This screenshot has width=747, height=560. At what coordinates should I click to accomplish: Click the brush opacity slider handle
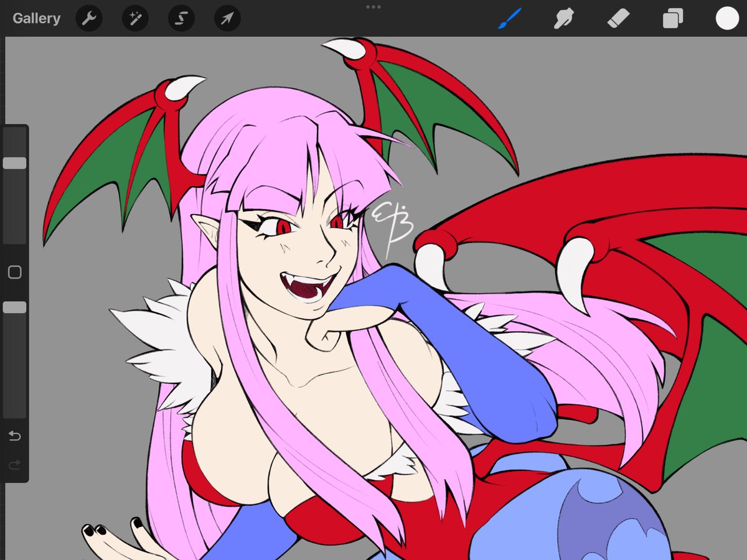(14, 307)
